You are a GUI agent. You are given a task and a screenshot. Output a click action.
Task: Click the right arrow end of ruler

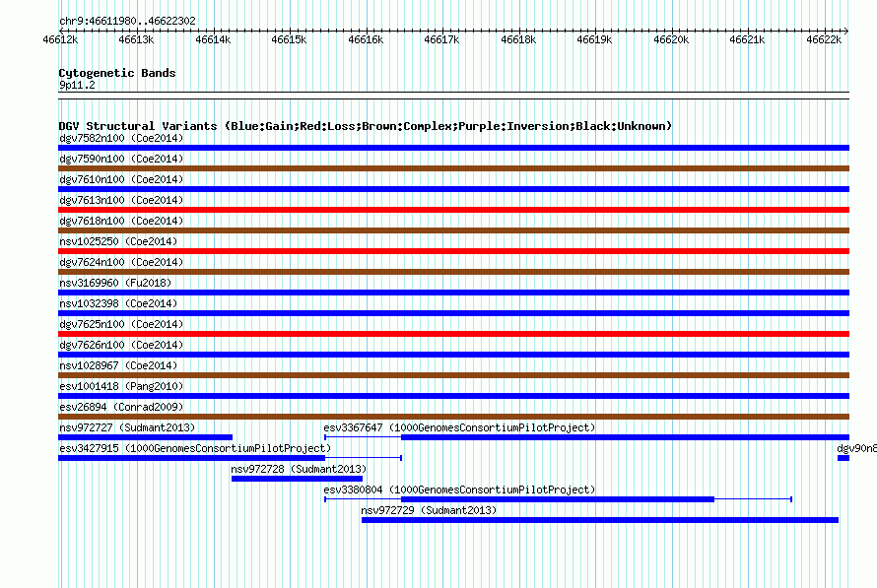[846, 31]
